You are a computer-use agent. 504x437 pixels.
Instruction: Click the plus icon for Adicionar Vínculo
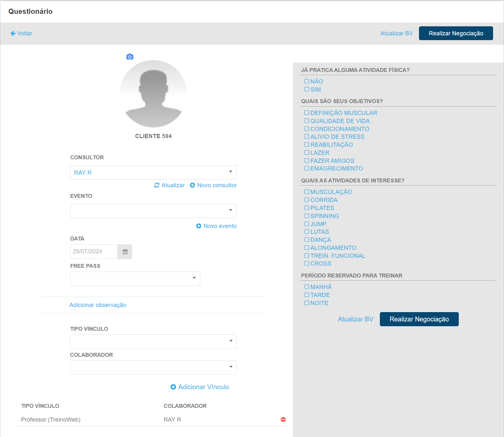pyautogui.click(x=173, y=387)
